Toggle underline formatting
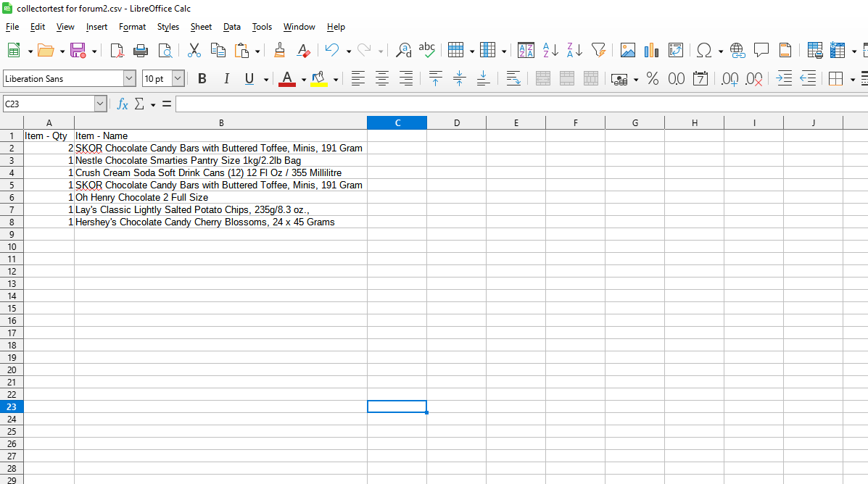Image resolution: width=868 pixels, height=484 pixels. pos(249,78)
